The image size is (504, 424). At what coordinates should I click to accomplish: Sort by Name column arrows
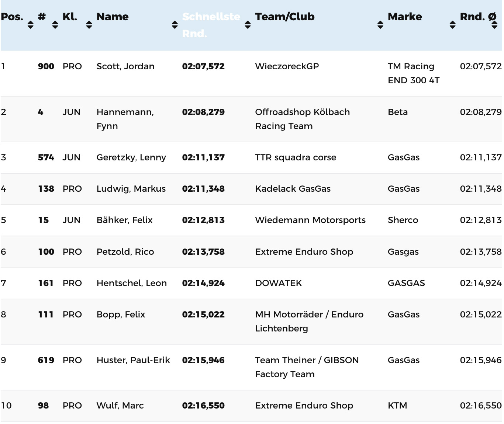175,25
